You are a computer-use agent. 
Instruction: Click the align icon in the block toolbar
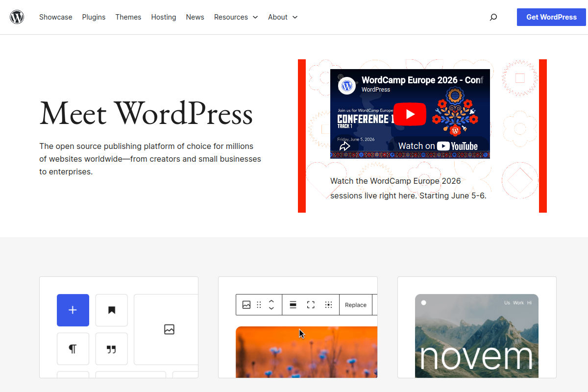point(293,305)
